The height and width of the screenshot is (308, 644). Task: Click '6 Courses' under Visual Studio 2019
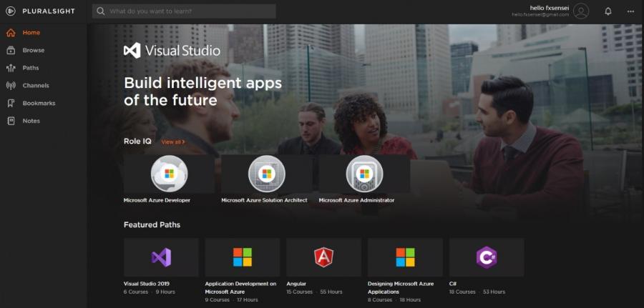click(135, 292)
